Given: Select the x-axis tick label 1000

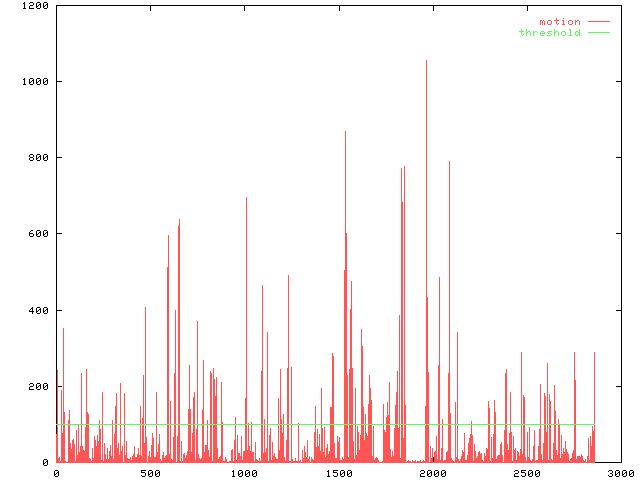Looking at the screenshot, I should [x=244, y=473].
